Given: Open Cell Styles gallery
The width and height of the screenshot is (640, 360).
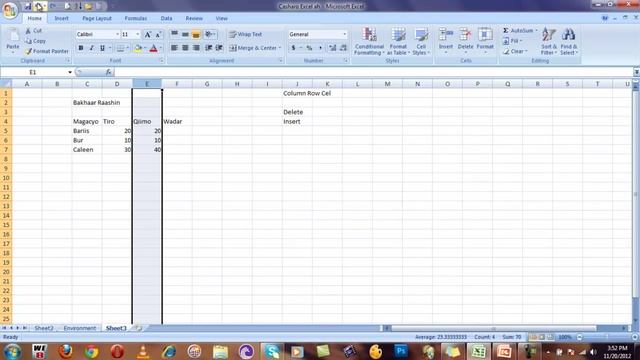Looking at the screenshot, I should [x=421, y=41].
